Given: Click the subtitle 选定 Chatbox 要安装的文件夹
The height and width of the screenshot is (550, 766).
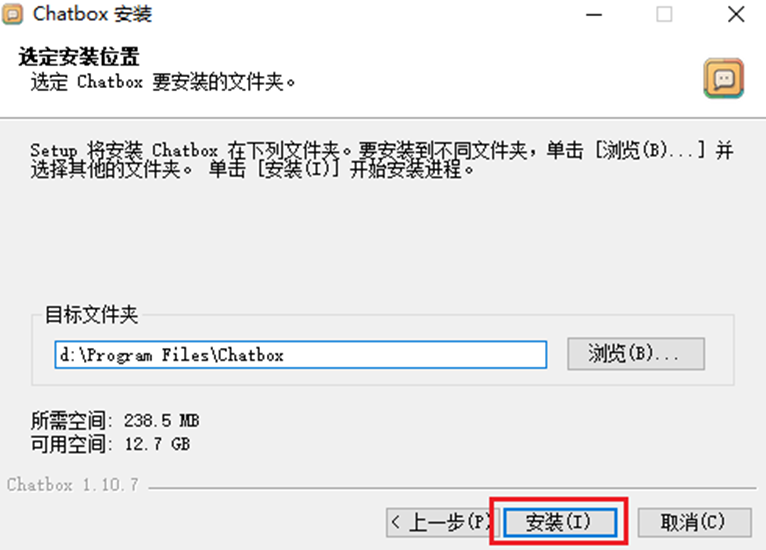Looking at the screenshot, I should tap(163, 82).
